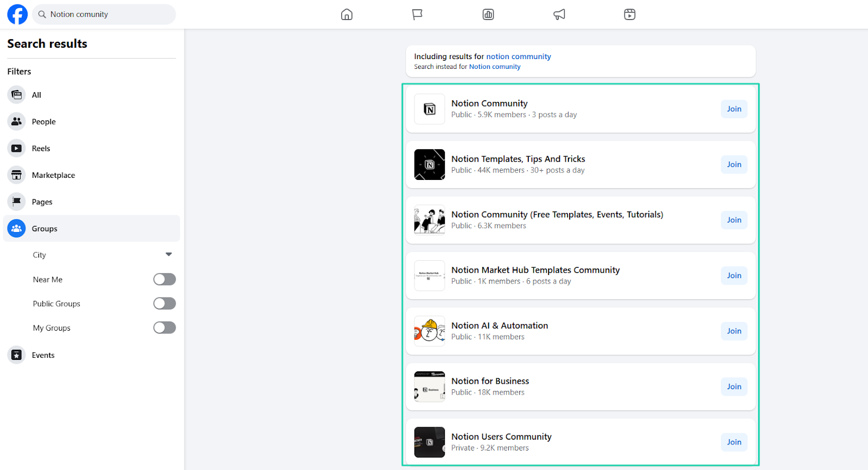Open the Pages flag icon in top bar
This screenshot has height=470, width=868.
tap(417, 15)
